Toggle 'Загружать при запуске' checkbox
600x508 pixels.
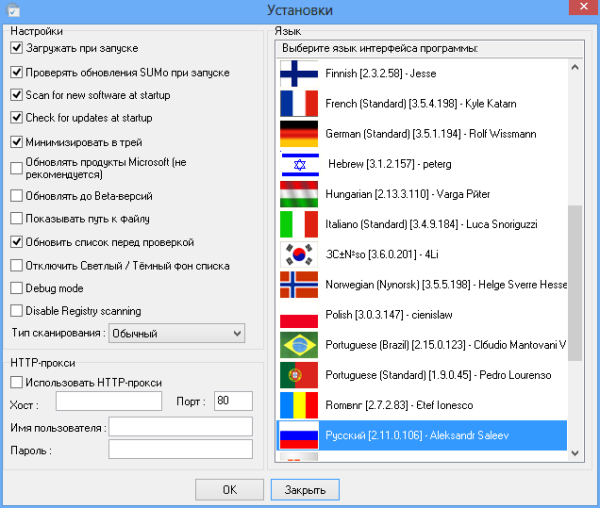16,48
